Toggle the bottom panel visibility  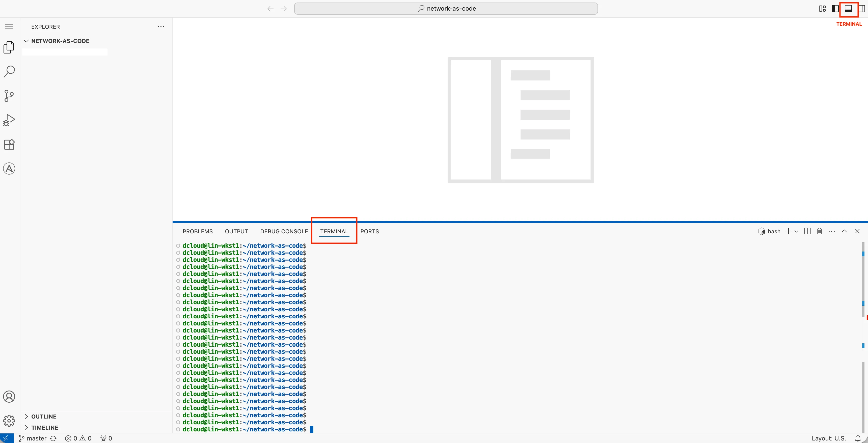848,8
